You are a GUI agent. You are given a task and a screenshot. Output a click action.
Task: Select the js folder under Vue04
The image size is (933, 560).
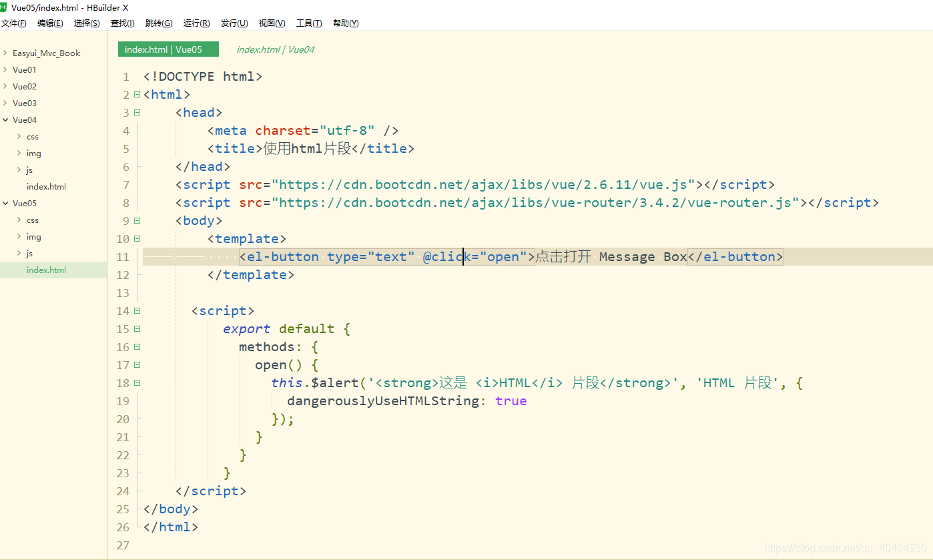pyautogui.click(x=29, y=170)
